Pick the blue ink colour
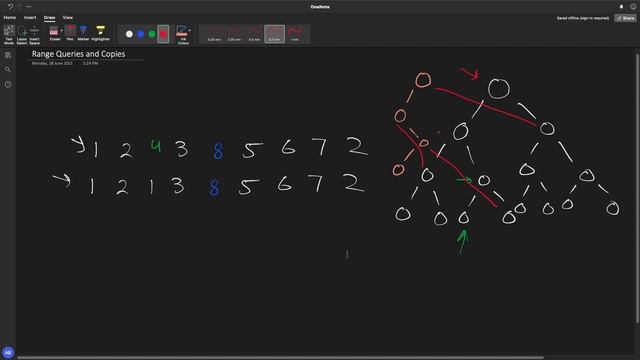Image resolution: width=640 pixels, height=360 pixels. (x=141, y=34)
